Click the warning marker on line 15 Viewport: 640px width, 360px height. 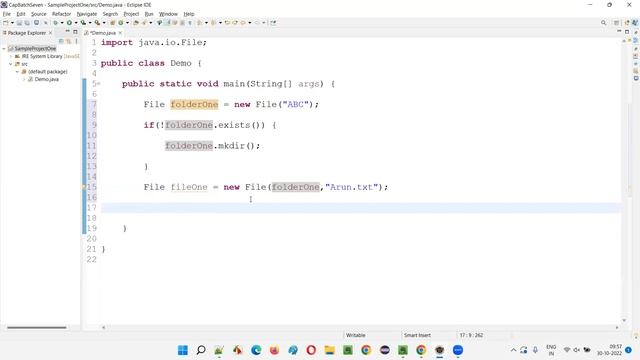click(x=84, y=187)
